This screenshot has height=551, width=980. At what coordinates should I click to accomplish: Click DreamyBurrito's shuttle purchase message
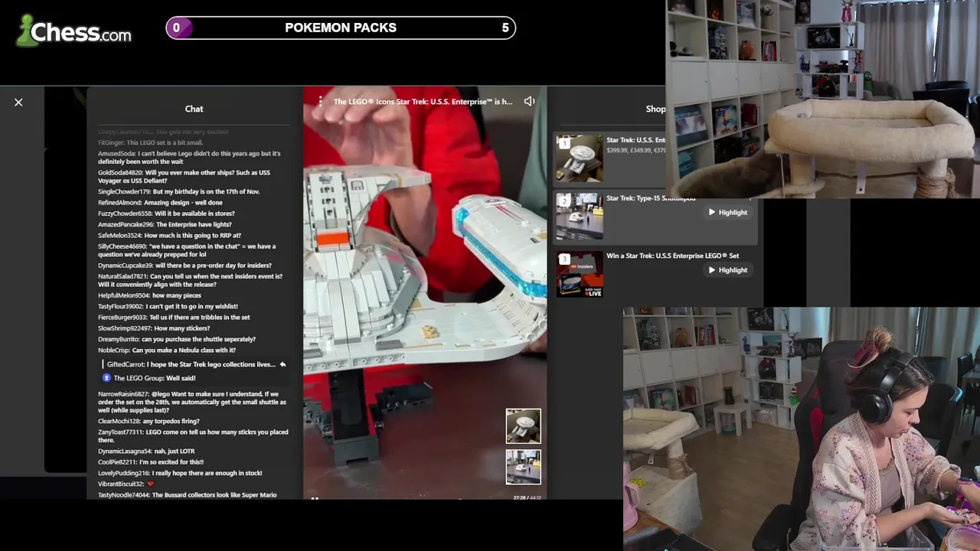coord(177,339)
